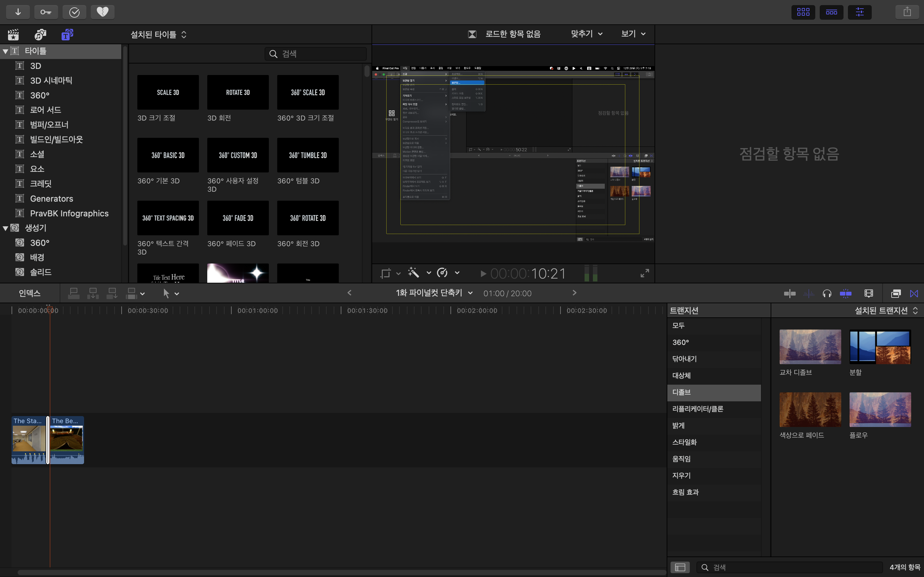Open the enhancement magic wand tool
924x577 pixels.
pos(414,273)
